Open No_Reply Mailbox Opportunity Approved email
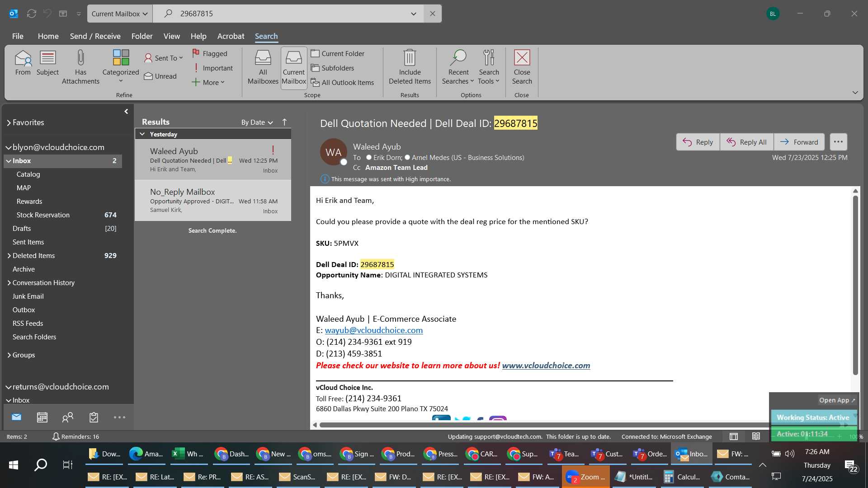This screenshot has height=488, width=868. pos(213,201)
